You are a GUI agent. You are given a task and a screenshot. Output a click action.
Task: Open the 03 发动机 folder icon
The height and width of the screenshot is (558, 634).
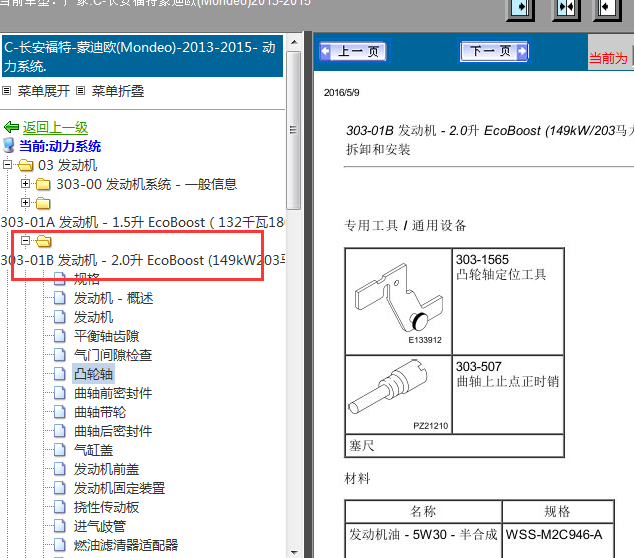[25, 165]
